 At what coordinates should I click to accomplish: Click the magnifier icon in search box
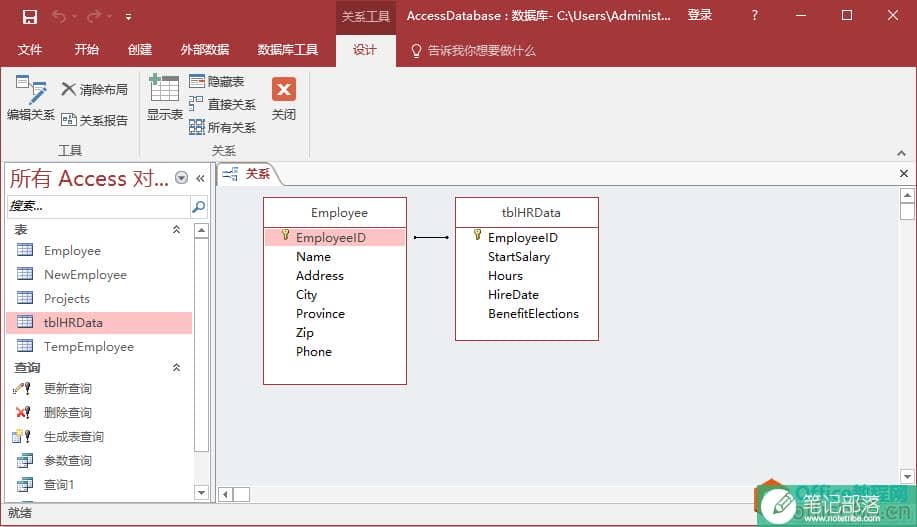coord(198,206)
